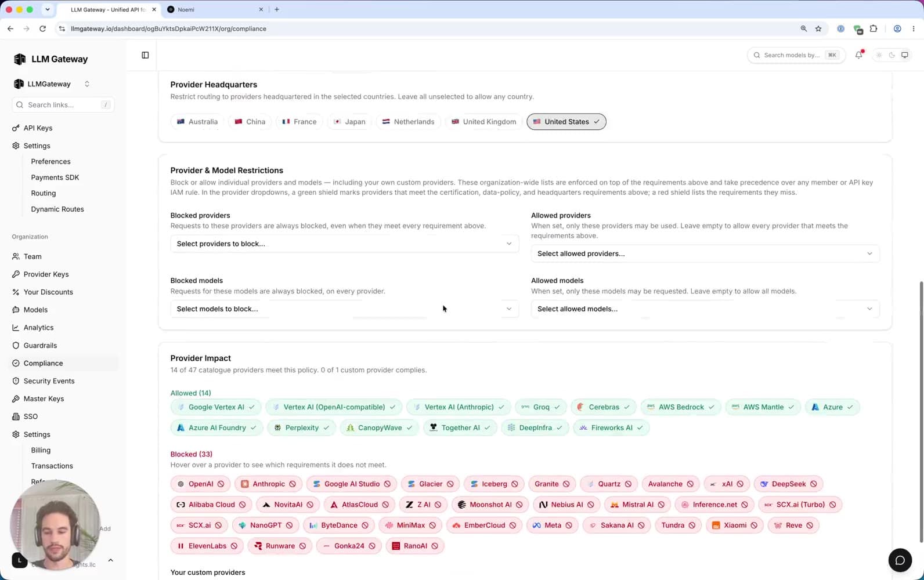This screenshot has width=924, height=580.
Task: Switch to light theme sun icon
Action: [x=879, y=55]
